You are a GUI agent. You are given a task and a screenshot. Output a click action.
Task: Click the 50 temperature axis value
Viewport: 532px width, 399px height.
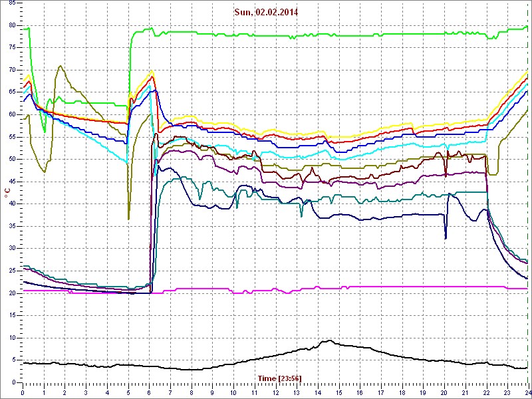[x=11, y=159]
